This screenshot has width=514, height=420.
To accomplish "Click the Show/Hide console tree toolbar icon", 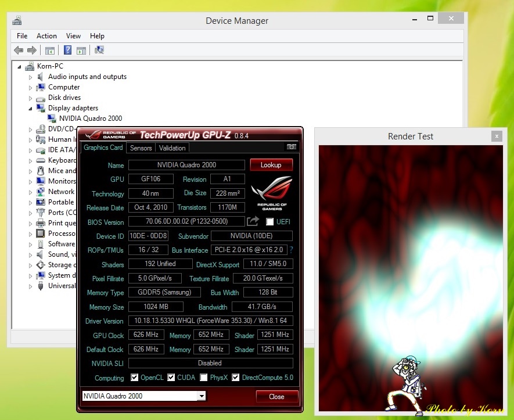I will pyautogui.click(x=50, y=51).
